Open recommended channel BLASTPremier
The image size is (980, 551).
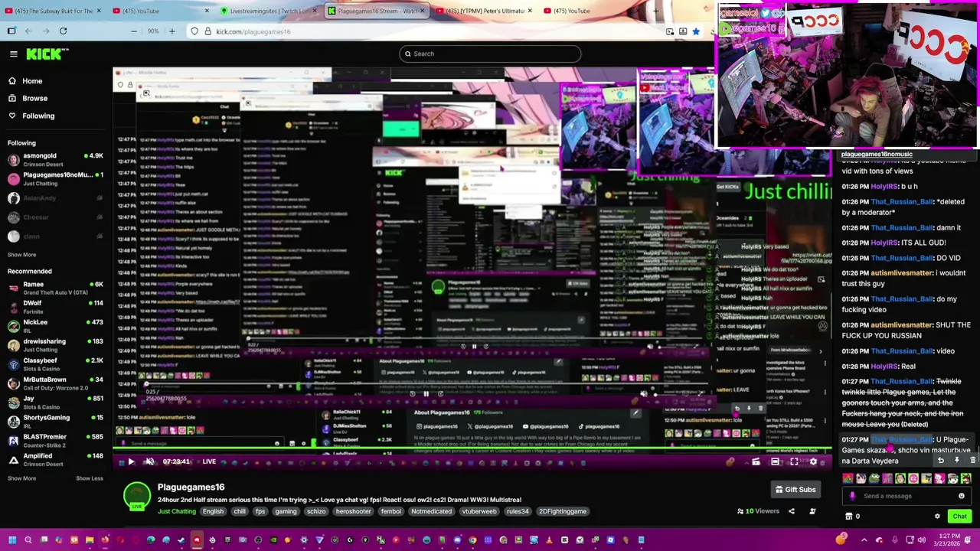(55, 441)
